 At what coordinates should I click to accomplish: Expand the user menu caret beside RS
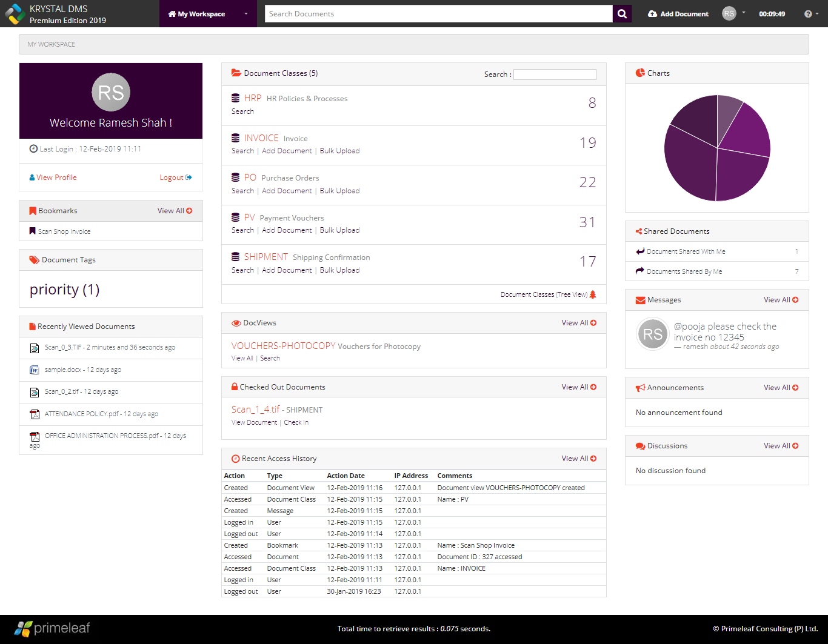[x=744, y=13]
